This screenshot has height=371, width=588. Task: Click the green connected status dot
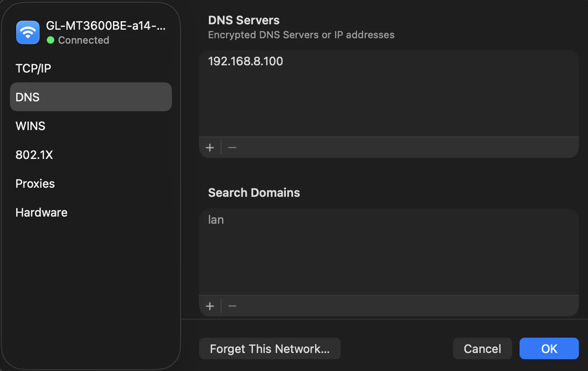coord(51,40)
